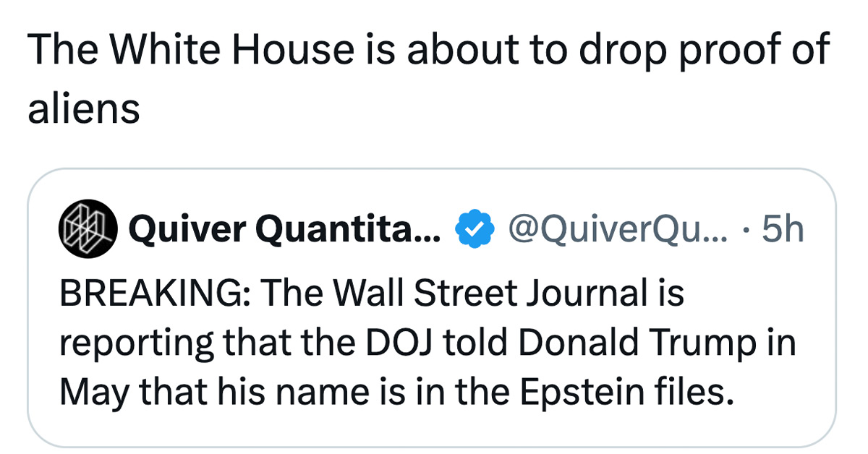Click the word aliens in main tweet

83,109
